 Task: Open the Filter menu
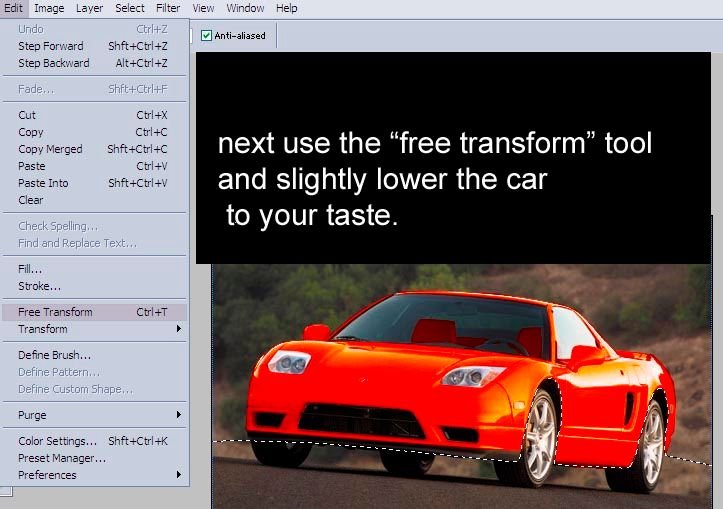tap(168, 8)
